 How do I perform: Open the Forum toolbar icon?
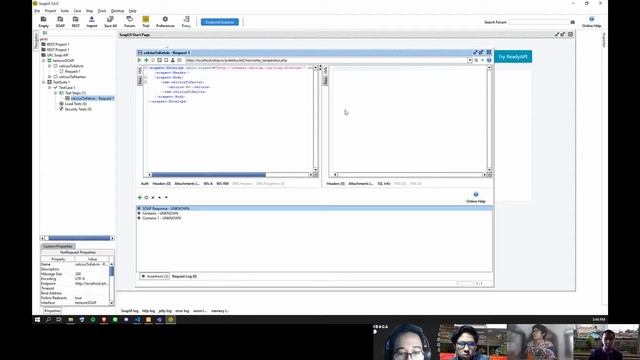pos(129,22)
